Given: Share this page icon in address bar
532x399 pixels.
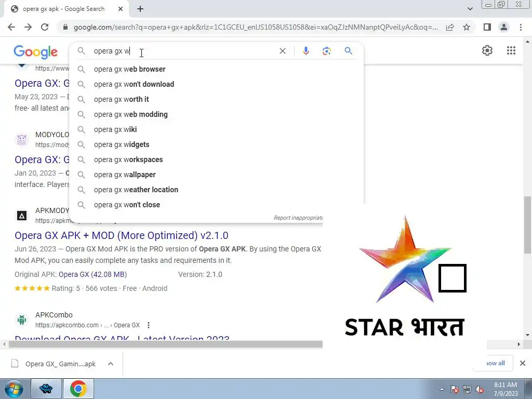Looking at the screenshot, I should coord(450,27).
